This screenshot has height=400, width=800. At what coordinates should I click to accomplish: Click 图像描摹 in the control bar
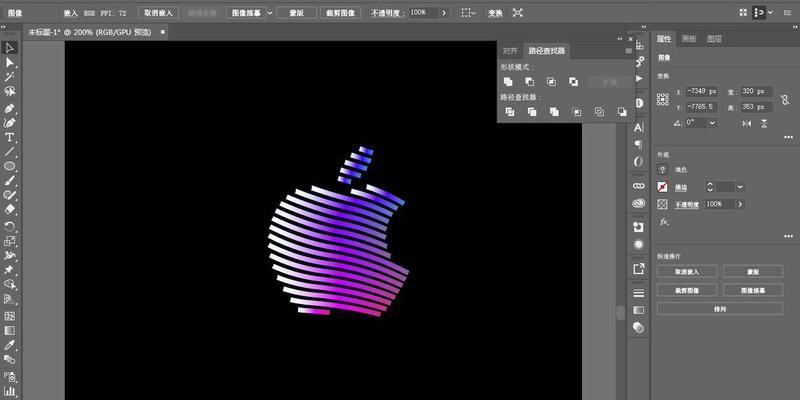click(246, 13)
